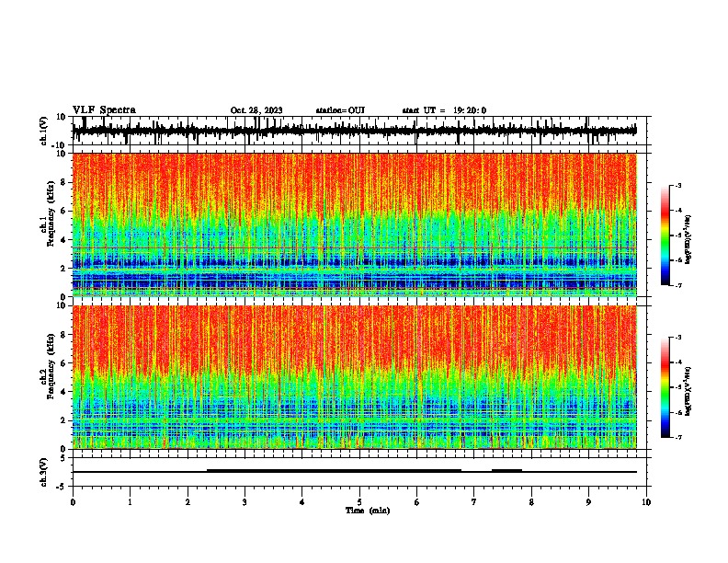Select the ch.1 "Frequency (kHz)" axis label
Image resolution: width=728 pixels, height=563 pixels.
click(x=51, y=213)
